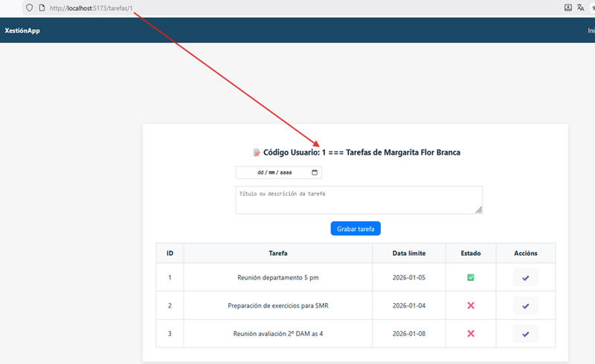595x364 pixels.
Task: Click the textarea resize handle
Action: 479,210
